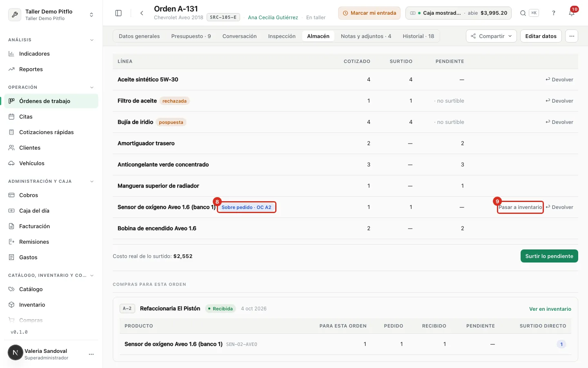The height and width of the screenshot is (368, 588).
Task: Open Facturación in sidebar
Action: pyautogui.click(x=51, y=226)
